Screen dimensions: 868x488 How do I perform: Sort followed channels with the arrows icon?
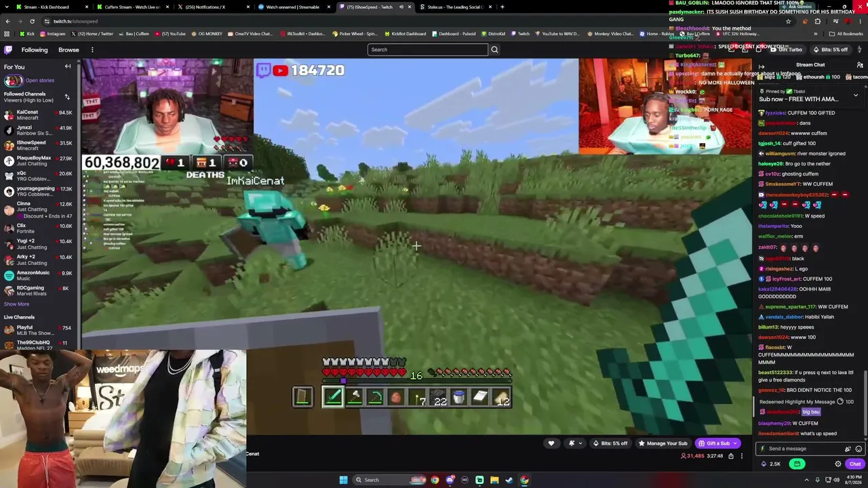(x=67, y=97)
